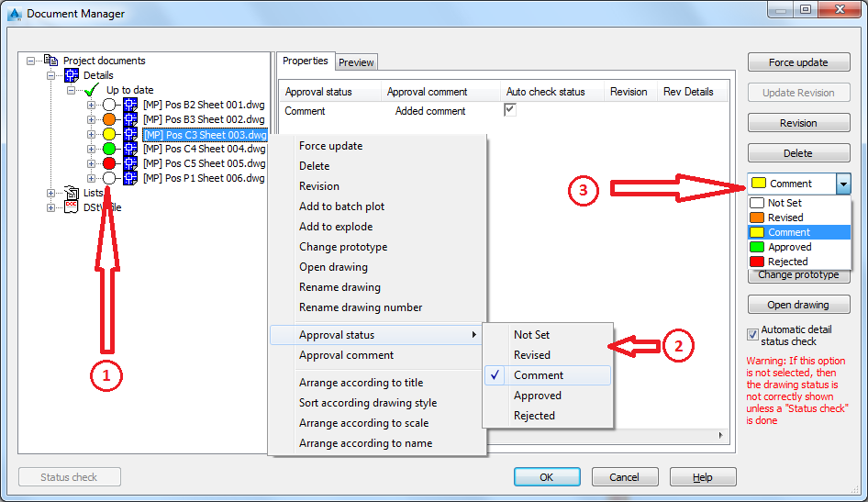Viewport: 868px width, 502px height.
Task: Choose Approved in the Approval status submenu
Action: point(538,396)
